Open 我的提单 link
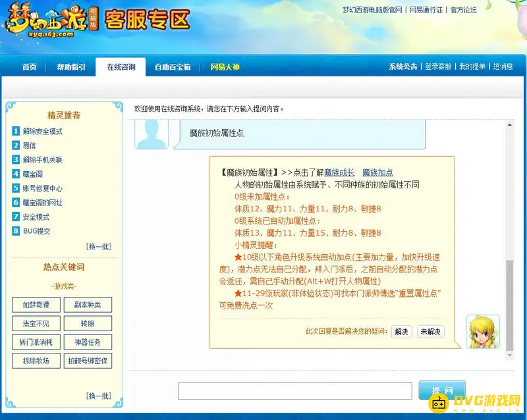527x420 pixels. coord(472,66)
